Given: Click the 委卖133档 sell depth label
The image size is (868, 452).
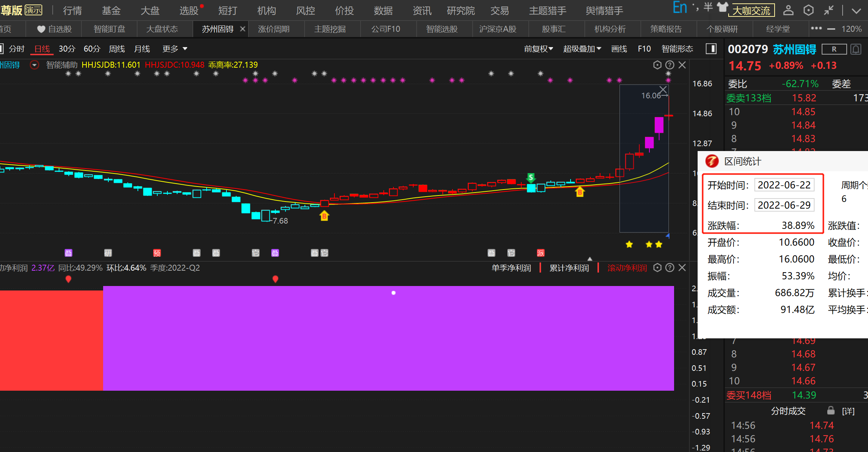Looking at the screenshot, I should (x=748, y=98).
